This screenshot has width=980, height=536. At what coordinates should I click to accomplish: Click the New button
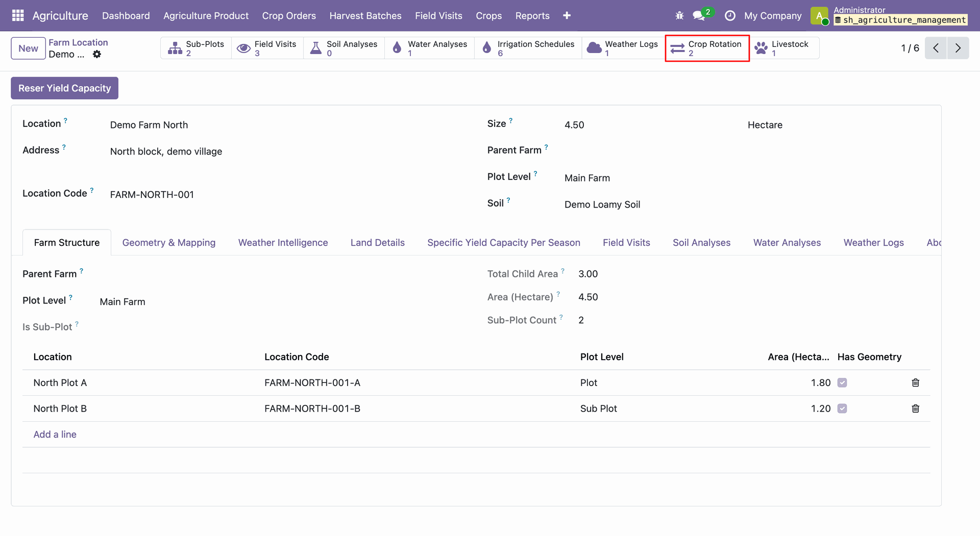pos(28,48)
